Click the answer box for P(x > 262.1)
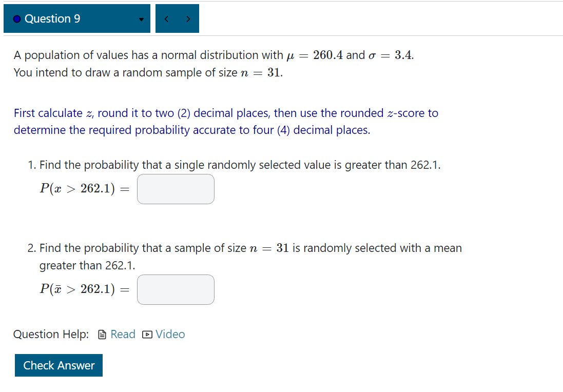This screenshot has height=392, width=563. pyautogui.click(x=176, y=189)
